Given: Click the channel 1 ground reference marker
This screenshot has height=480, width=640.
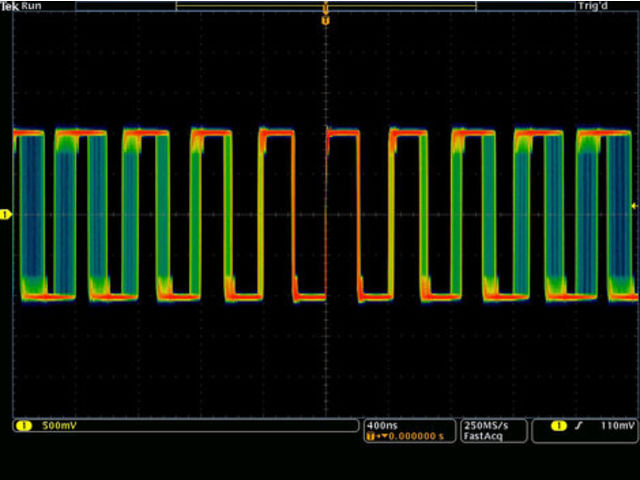Looking at the screenshot, I should point(5,214).
